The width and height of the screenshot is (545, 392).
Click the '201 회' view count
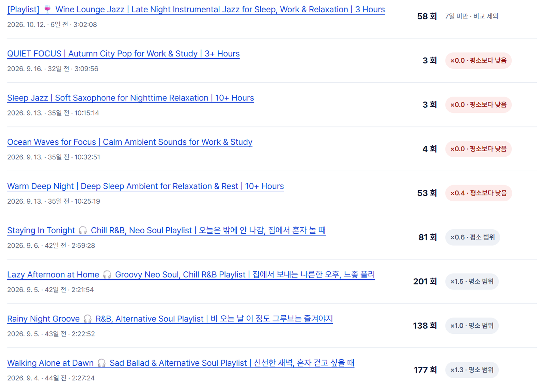pyautogui.click(x=425, y=282)
